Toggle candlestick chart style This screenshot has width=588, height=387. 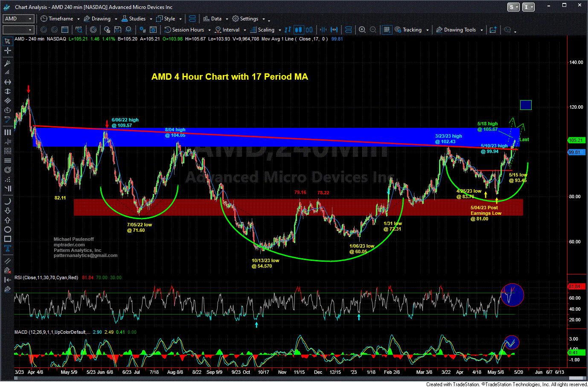[298, 30]
